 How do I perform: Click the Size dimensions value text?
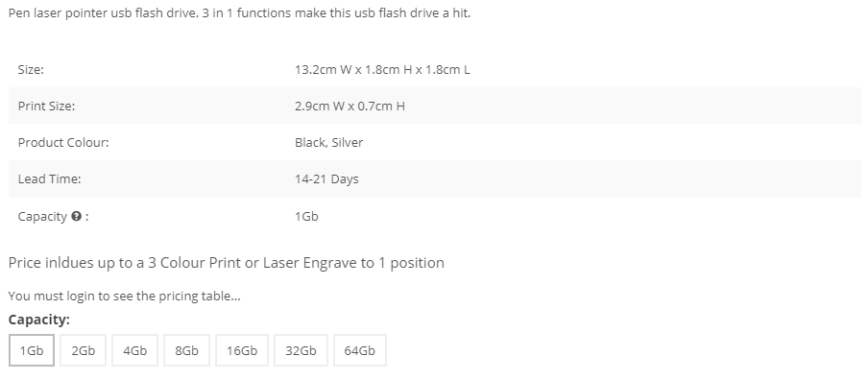(382, 70)
